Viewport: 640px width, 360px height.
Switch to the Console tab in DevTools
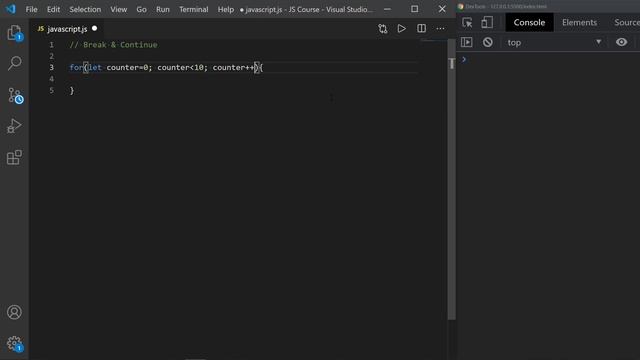tap(529, 22)
